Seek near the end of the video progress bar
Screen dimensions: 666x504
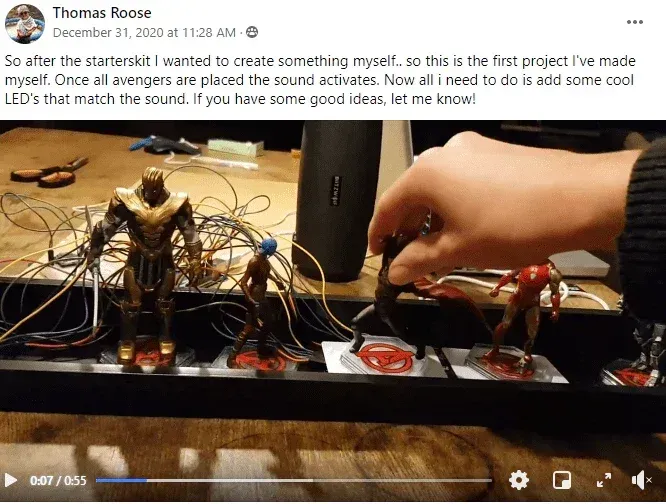[x=484, y=480]
